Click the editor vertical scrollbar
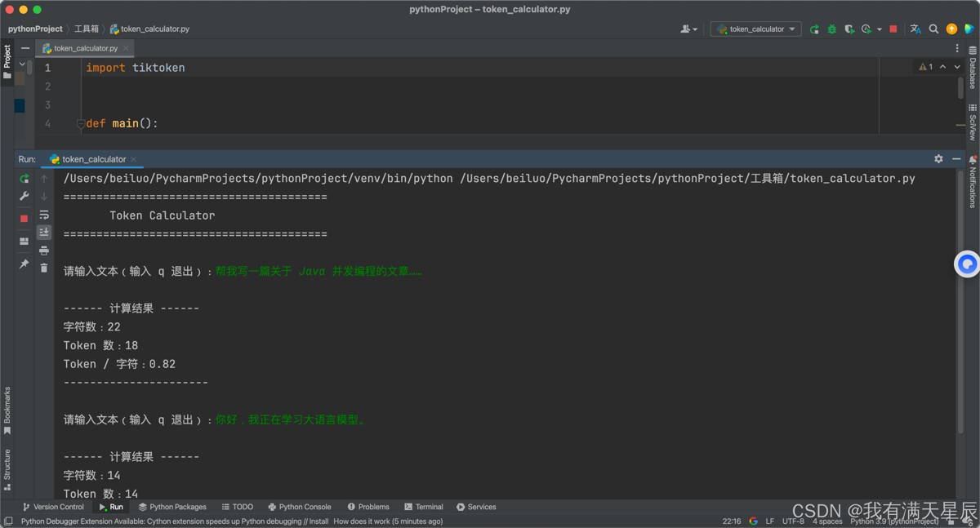Image resolution: width=980 pixels, height=528 pixels. tap(960, 88)
